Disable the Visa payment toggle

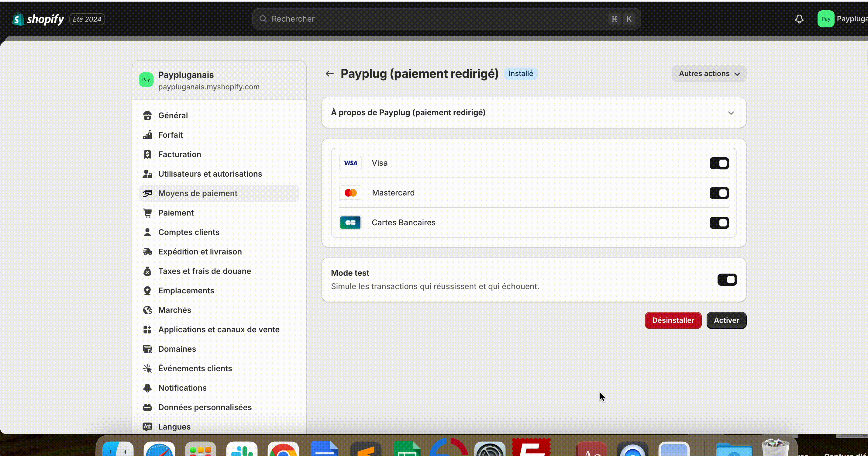(719, 164)
